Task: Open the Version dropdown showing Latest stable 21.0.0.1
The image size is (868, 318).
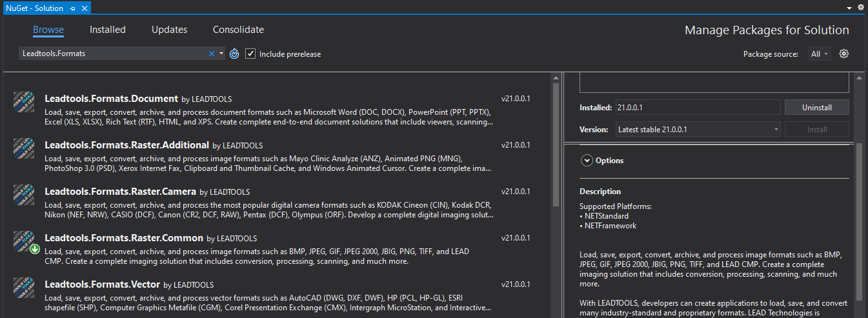Action: click(x=698, y=130)
